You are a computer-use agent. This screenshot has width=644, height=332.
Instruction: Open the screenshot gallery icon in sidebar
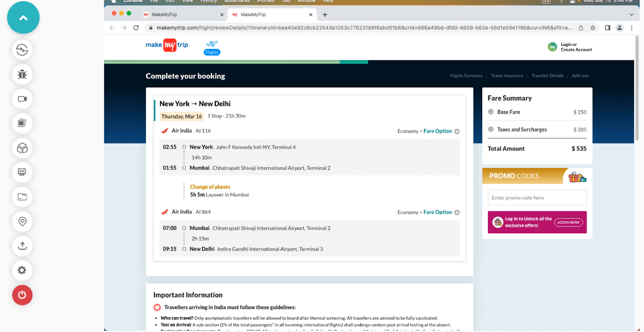point(22,123)
